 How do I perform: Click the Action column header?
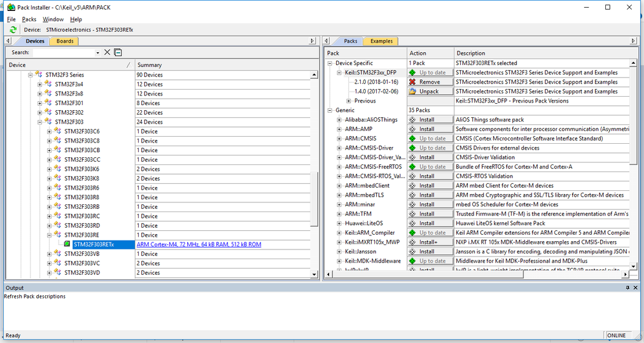pos(430,53)
